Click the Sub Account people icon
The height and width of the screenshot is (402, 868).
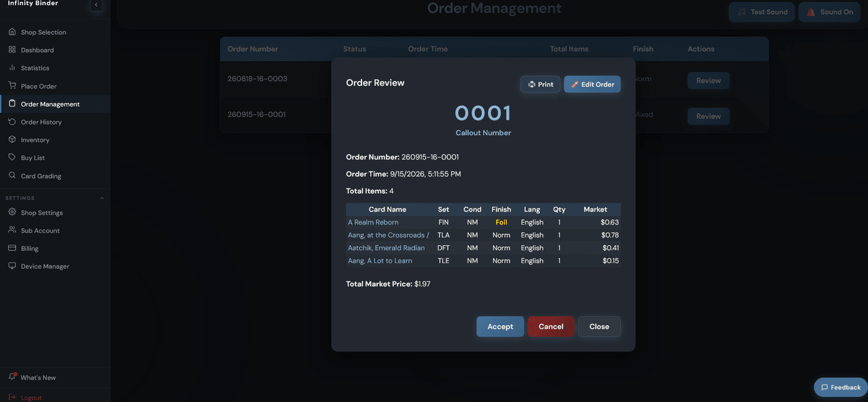[12, 230]
